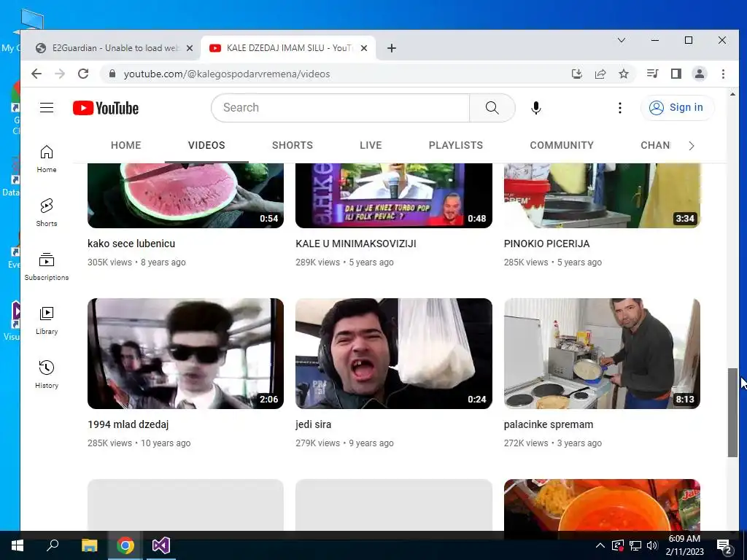Open the volume control in tray
The height and width of the screenshot is (560, 747).
652,545
